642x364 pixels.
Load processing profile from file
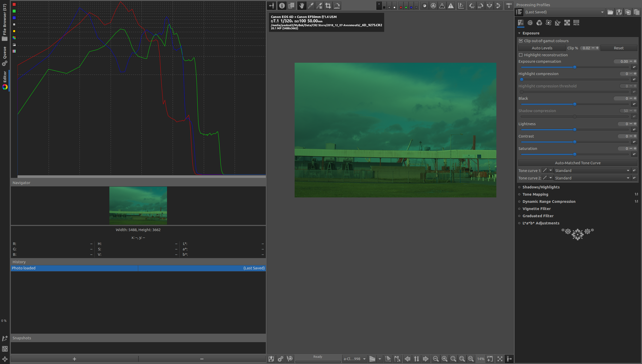click(610, 12)
